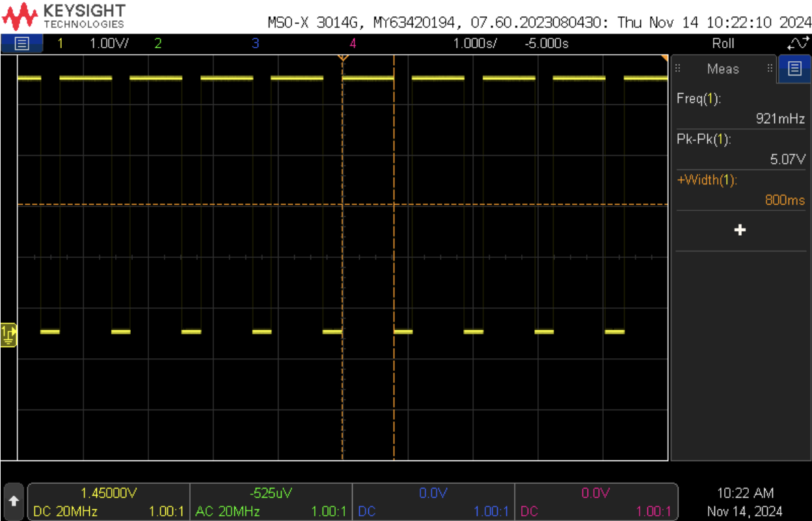Click the plus button to add measurement
The height and width of the screenshot is (521, 812).
pos(740,229)
